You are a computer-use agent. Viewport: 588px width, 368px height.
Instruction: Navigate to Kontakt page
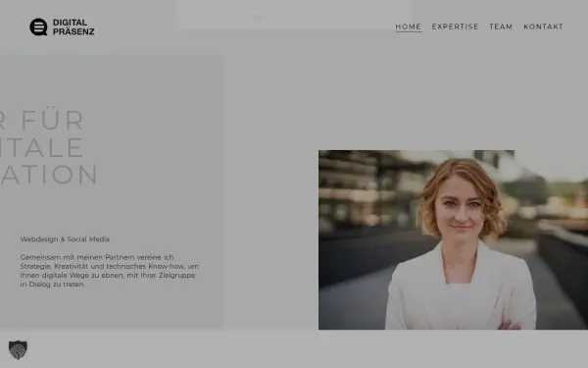coord(543,26)
